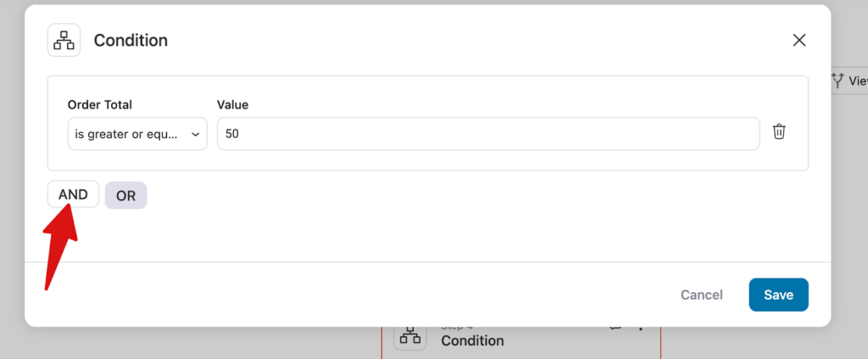Close the Condition dialog with the X

[798, 40]
